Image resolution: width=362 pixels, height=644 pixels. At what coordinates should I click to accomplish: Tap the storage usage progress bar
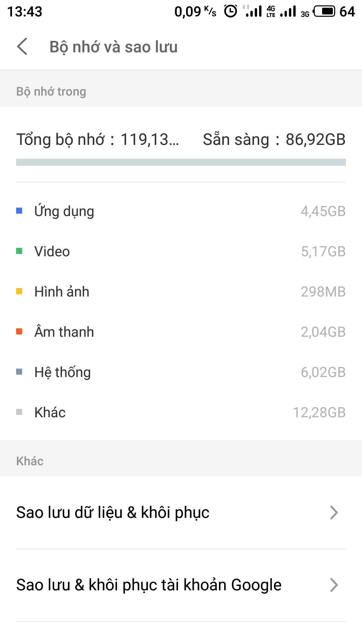point(181,162)
